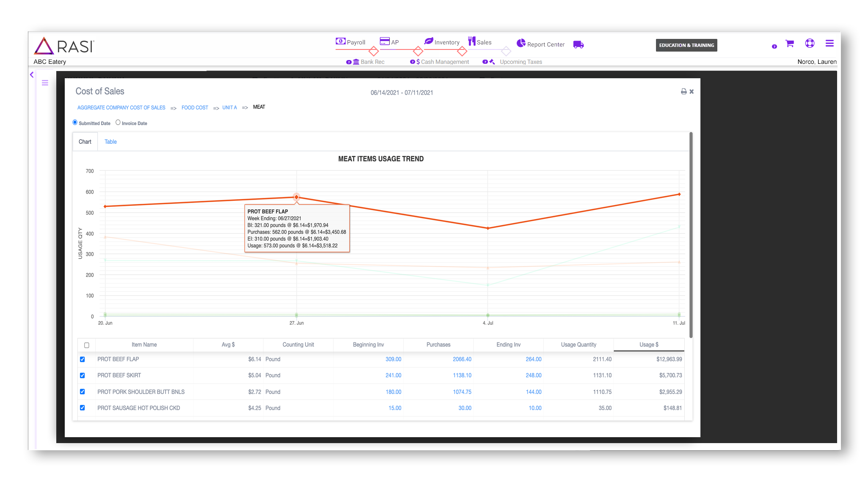Open the Payroll module icon

[x=340, y=41]
